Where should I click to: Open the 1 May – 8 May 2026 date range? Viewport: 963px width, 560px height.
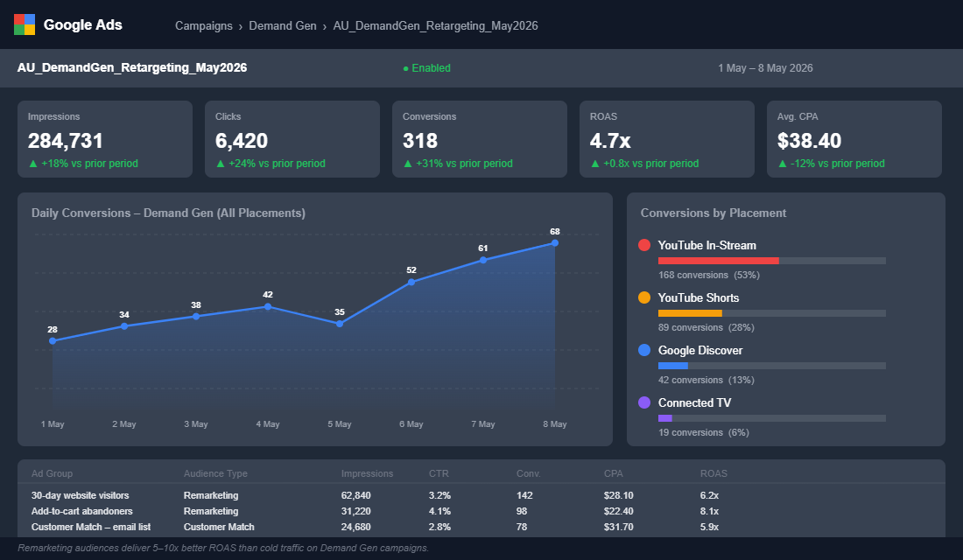click(765, 68)
